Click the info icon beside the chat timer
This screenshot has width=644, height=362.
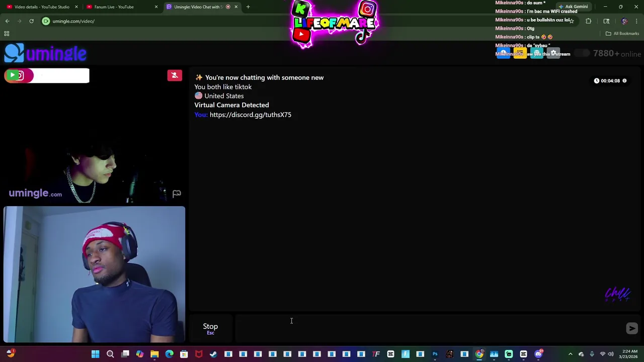tap(624, 80)
